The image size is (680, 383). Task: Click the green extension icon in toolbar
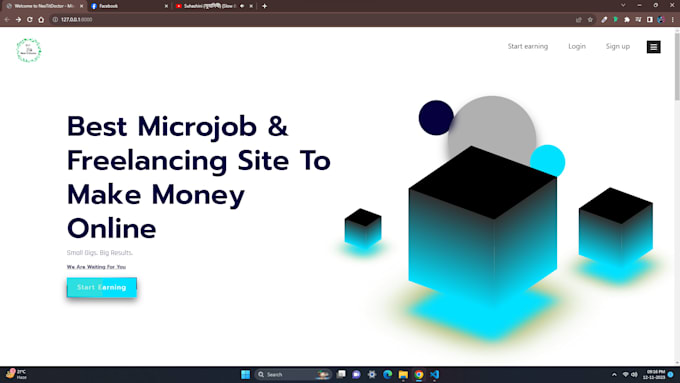(615, 20)
